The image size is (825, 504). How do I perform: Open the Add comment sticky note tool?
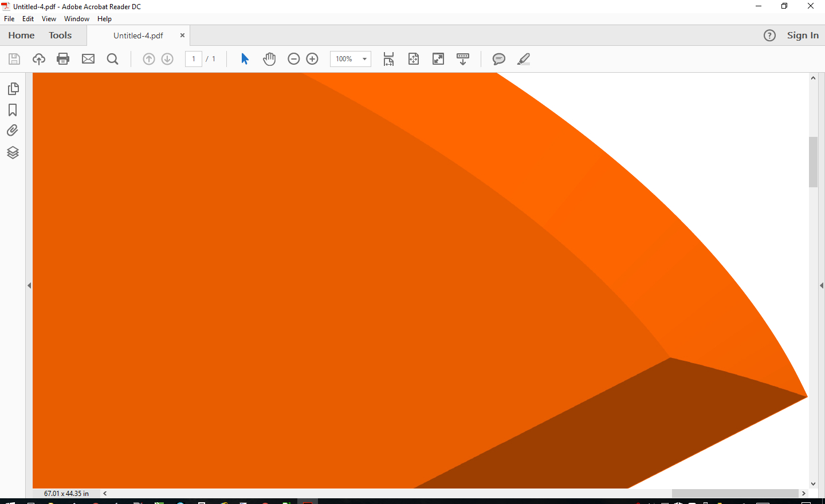pyautogui.click(x=499, y=59)
